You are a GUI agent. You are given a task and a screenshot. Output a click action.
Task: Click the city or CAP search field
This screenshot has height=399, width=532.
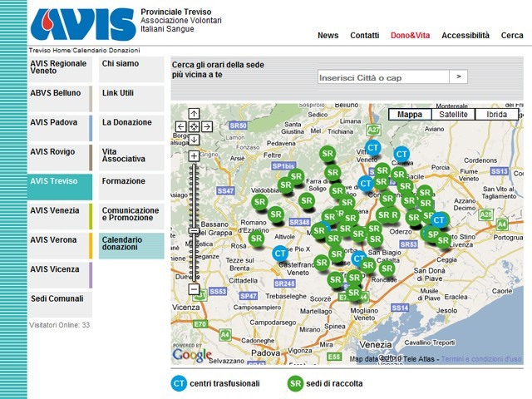(383, 77)
